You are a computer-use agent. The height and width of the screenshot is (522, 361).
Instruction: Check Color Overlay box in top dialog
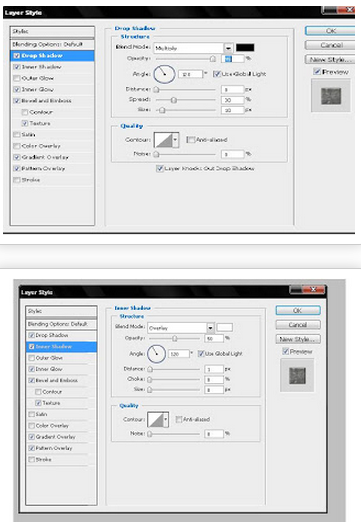point(17,146)
